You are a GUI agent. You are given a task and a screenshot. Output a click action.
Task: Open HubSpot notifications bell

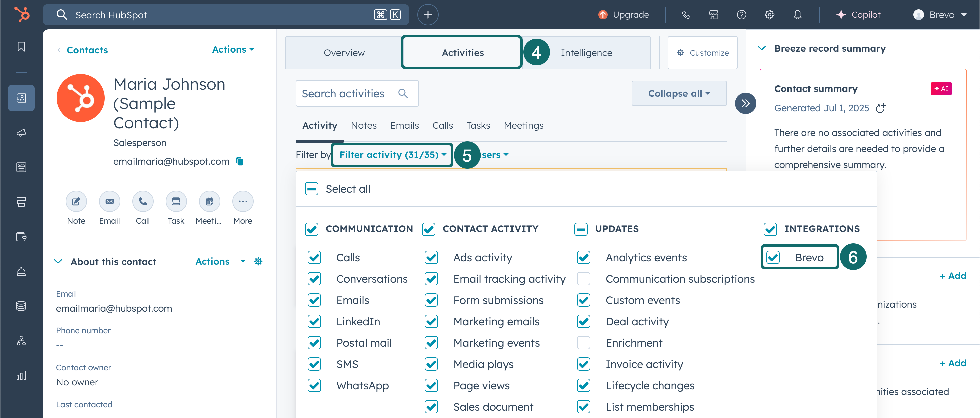(797, 15)
